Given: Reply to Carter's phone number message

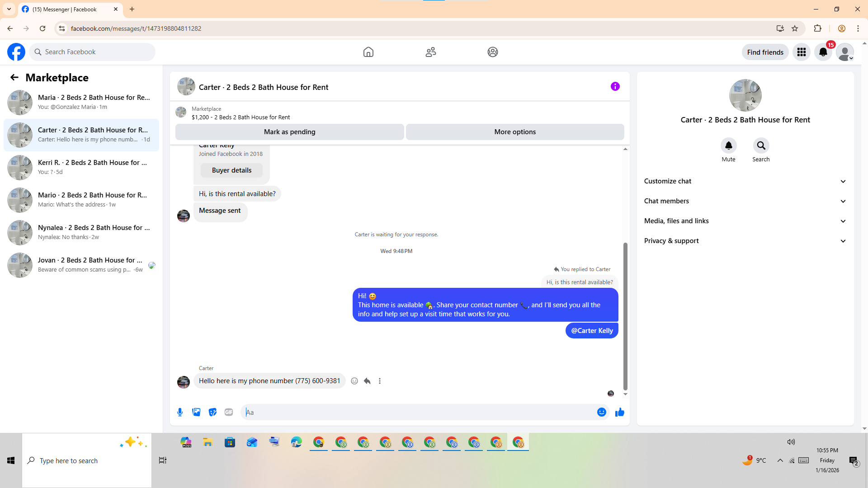Looking at the screenshot, I should click(367, 381).
